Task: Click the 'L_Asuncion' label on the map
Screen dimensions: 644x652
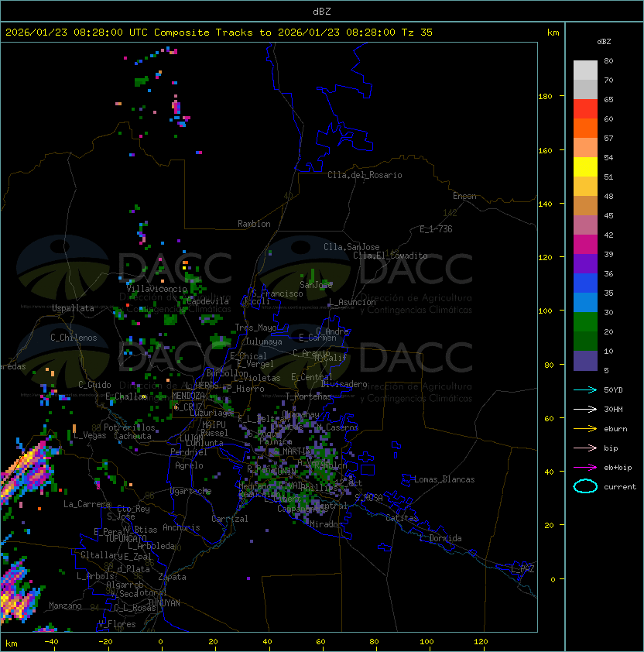Action: 352,302
